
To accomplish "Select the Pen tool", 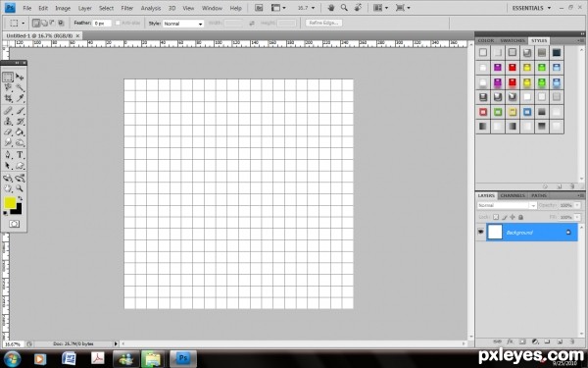I will pyautogui.click(x=8, y=155).
